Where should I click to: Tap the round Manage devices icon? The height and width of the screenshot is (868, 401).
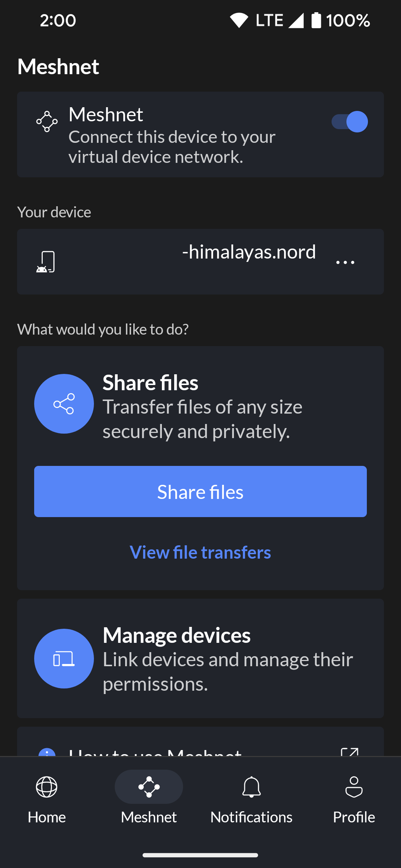click(64, 658)
